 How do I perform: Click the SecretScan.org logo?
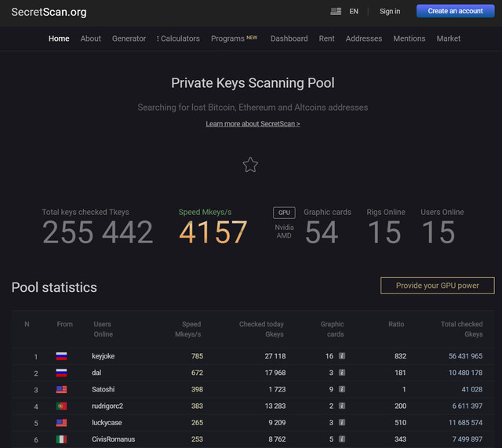tap(49, 12)
